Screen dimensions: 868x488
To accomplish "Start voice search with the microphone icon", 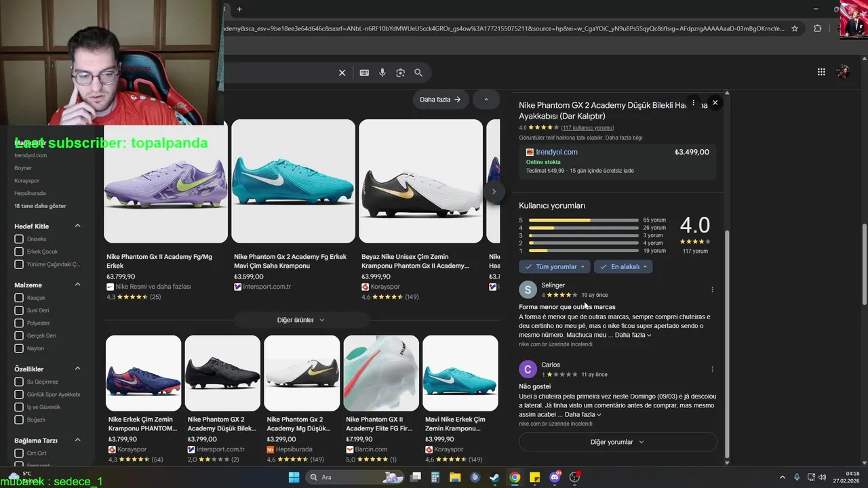I will pyautogui.click(x=382, y=73).
